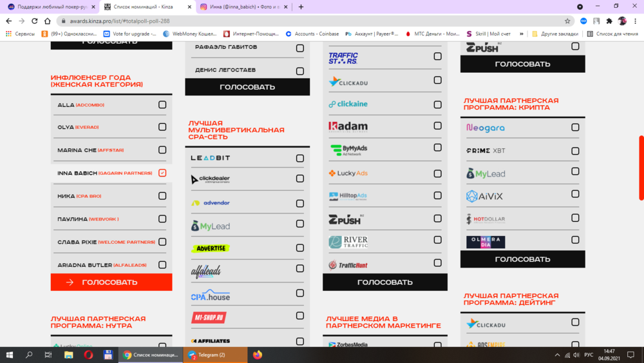Viewport: 644px width, 363px height.
Task: Open the Accounts - Coinbase bookmark
Action: [312, 34]
